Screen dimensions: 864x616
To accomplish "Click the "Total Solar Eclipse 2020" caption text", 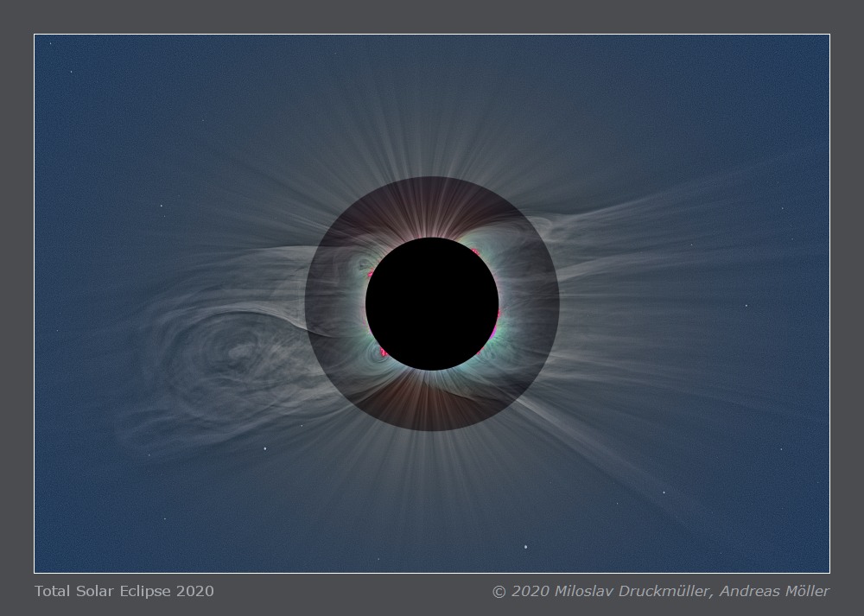I will 124,592.
